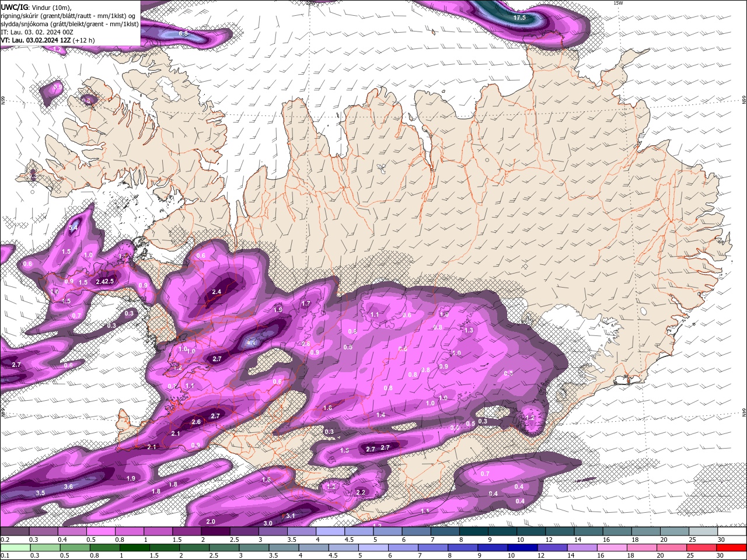Click the dark purple upper legend swatch labeled 2

coord(215,532)
